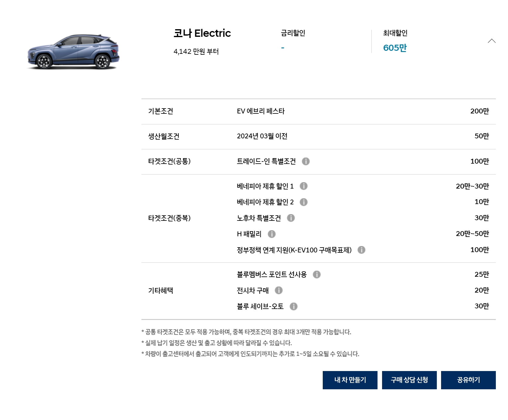Click the 20만~50만 amount
Image resolution: width=508 pixels, height=420 pixels.
click(472, 234)
